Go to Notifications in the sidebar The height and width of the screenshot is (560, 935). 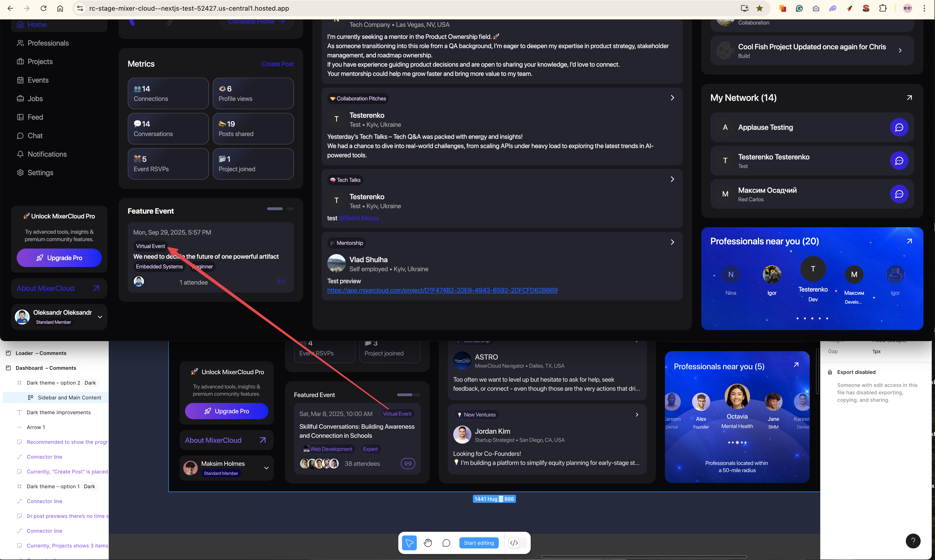click(47, 154)
